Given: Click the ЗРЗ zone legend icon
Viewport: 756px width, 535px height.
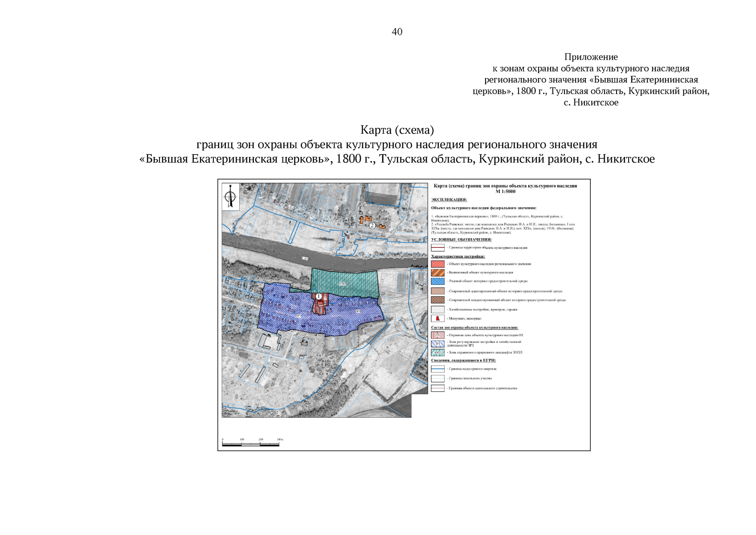Looking at the screenshot, I should point(437,344).
